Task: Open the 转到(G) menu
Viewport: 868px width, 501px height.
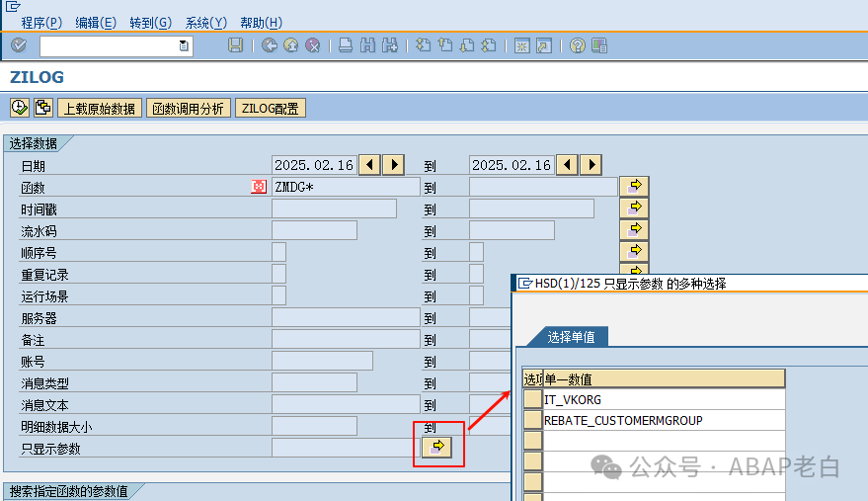Action: click(150, 23)
